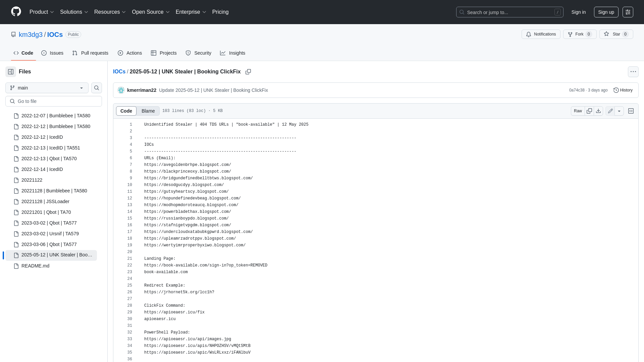Viewport: 644px width, 362px height.
Task: Fork the IOCs repository
Action: click(580, 34)
